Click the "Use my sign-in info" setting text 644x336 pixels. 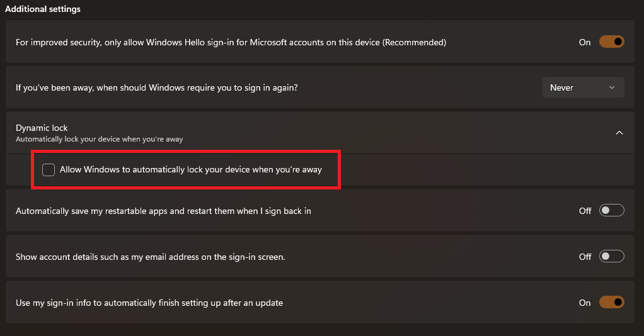[x=149, y=303]
